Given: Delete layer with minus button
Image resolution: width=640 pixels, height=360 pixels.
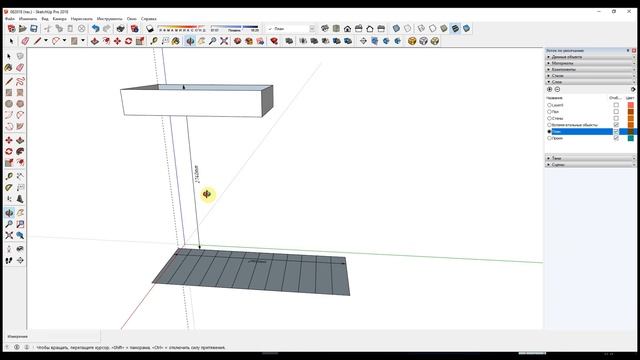Looking at the screenshot, I should (x=557, y=89).
